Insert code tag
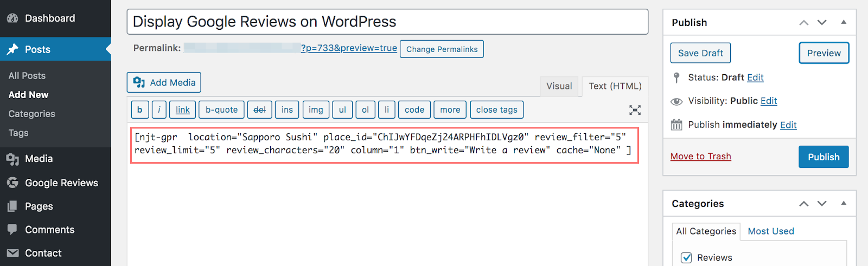This screenshot has height=266, width=868. tap(414, 110)
